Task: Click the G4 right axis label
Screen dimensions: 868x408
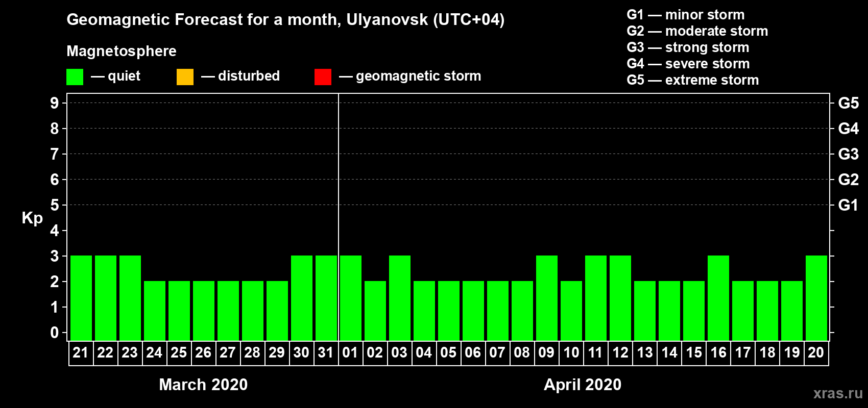Action: point(848,129)
